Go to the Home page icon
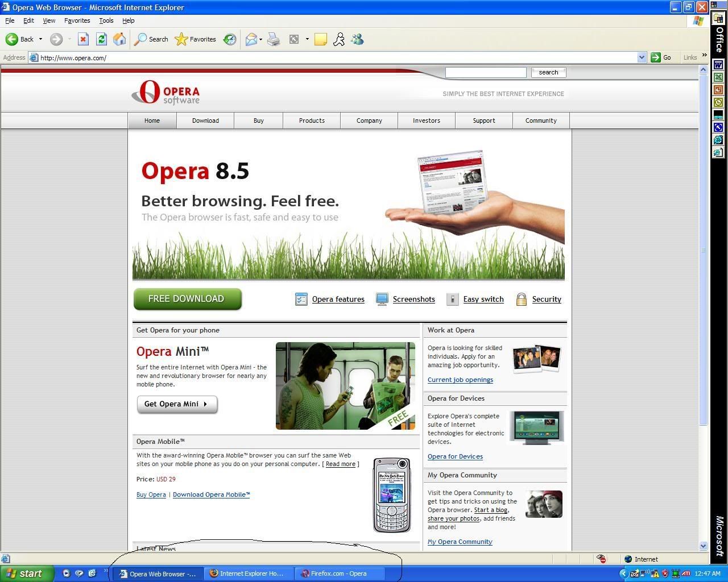The width and height of the screenshot is (728, 582). (x=119, y=39)
